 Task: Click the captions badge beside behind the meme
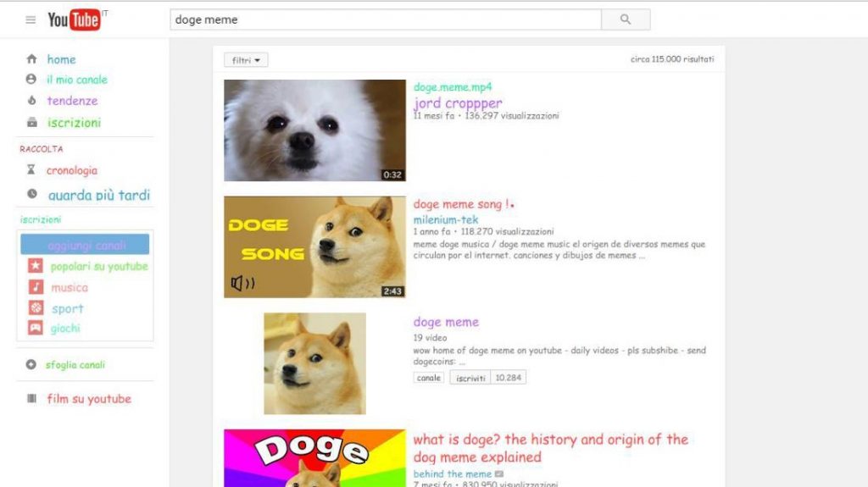(498, 473)
